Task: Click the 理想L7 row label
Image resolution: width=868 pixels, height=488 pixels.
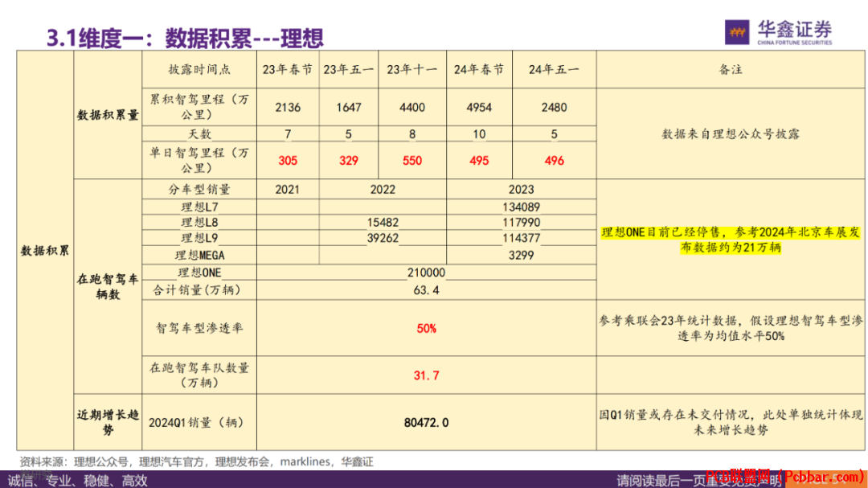Action: [199, 207]
